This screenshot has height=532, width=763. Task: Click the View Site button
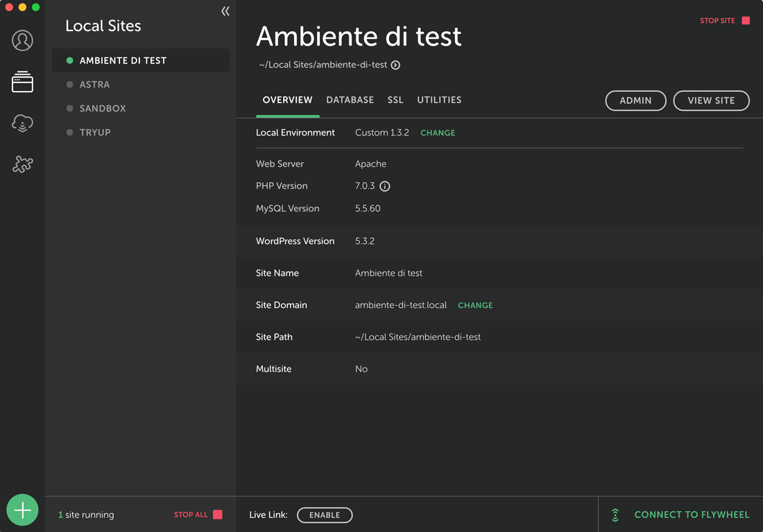point(711,101)
